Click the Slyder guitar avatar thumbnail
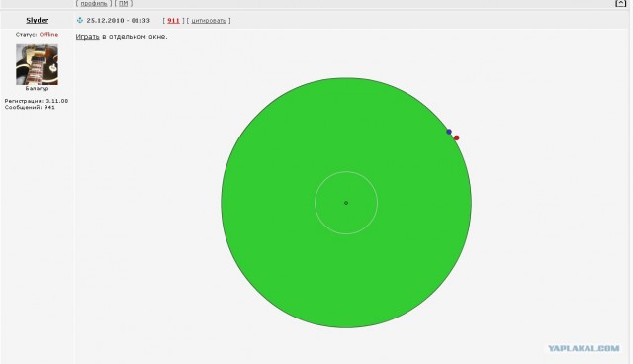 [x=37, y=64]
